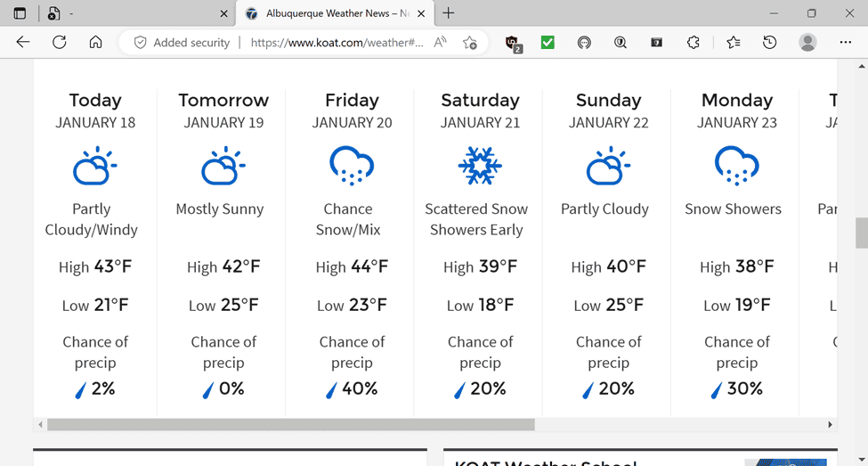Viewport: 868px width, 466px height.
Task: Switch to the Albuquerque Weather News tab
Action: point(337,13)
